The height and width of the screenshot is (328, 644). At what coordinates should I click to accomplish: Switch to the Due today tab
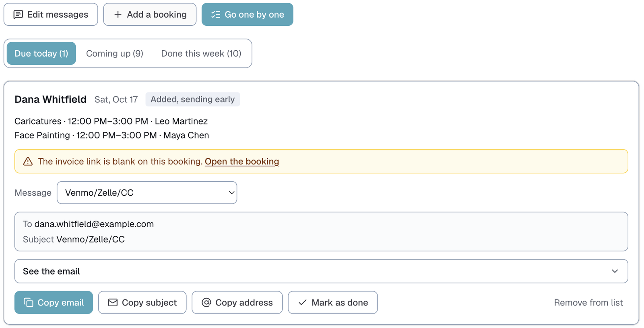pyautogui.click(x=41, y=53)
